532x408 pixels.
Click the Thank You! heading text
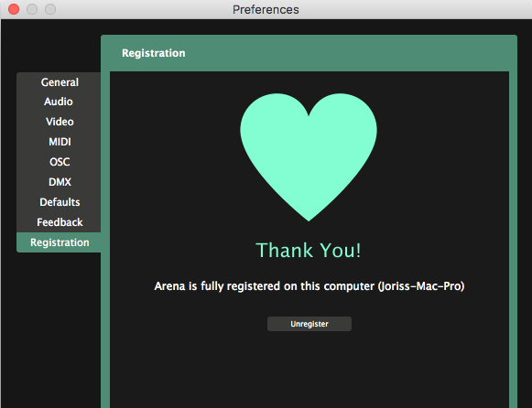[309, 250]
